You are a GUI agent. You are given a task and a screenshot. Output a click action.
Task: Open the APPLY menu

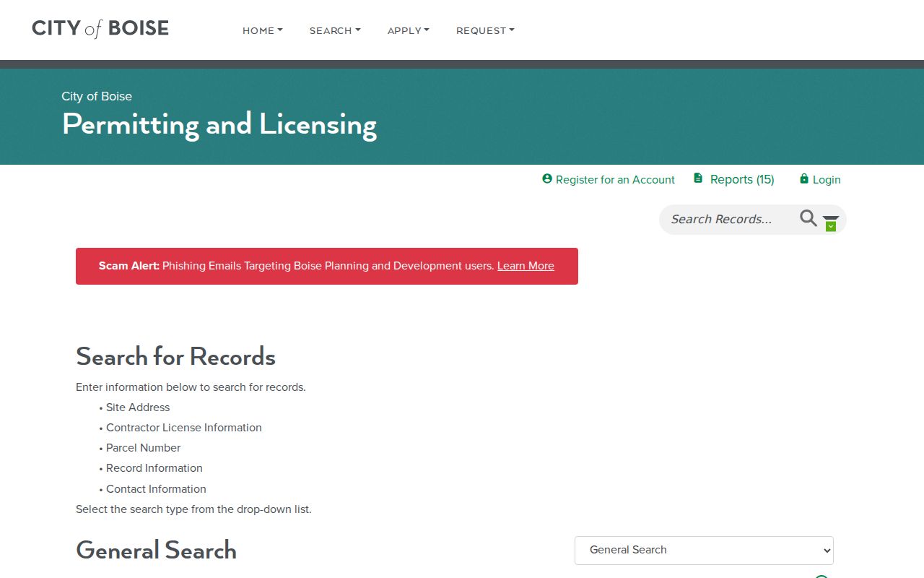point(409,30)
